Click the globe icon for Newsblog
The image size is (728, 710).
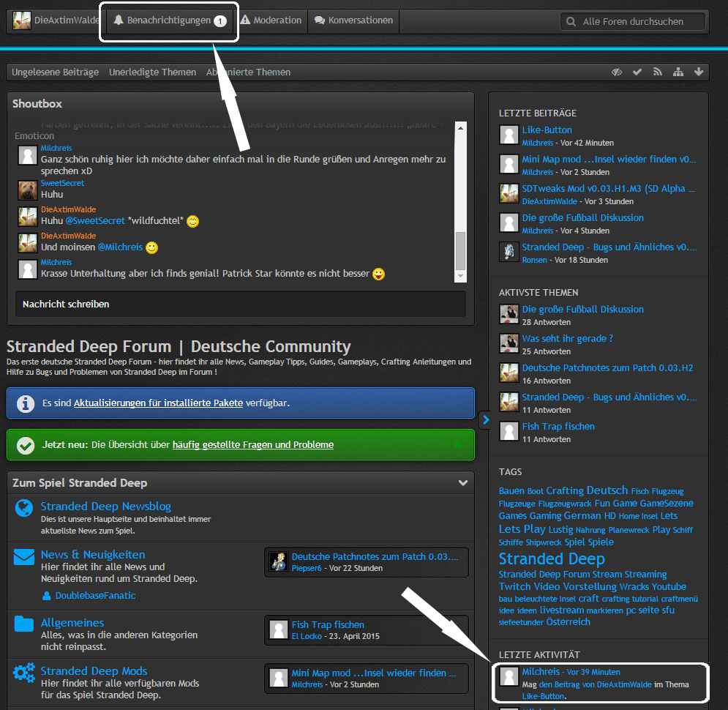(x=23, y=508)
